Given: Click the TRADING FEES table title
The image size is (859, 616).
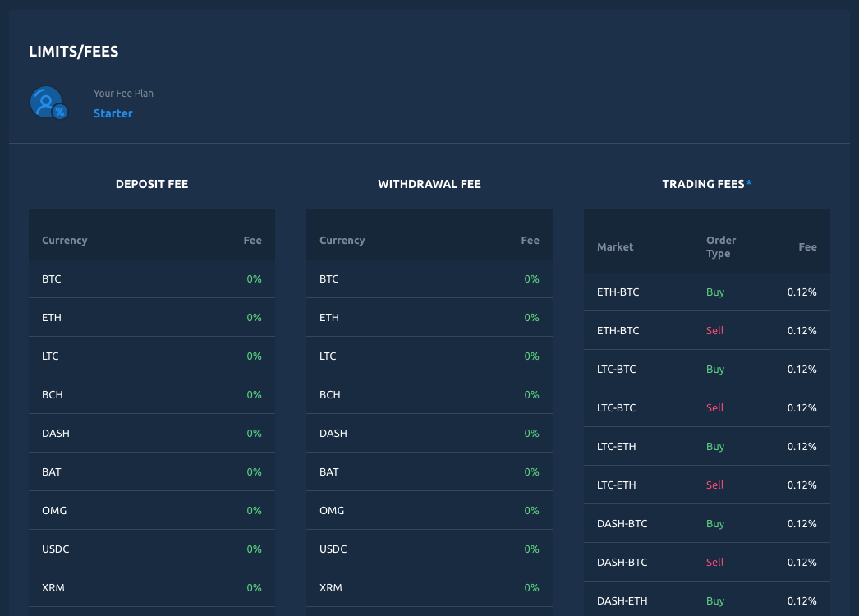Looking at the screenshot, I should tap(703, 184).
